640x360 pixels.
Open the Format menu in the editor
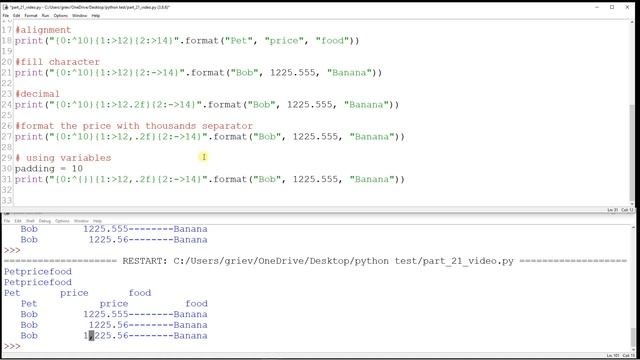(31, 16)
